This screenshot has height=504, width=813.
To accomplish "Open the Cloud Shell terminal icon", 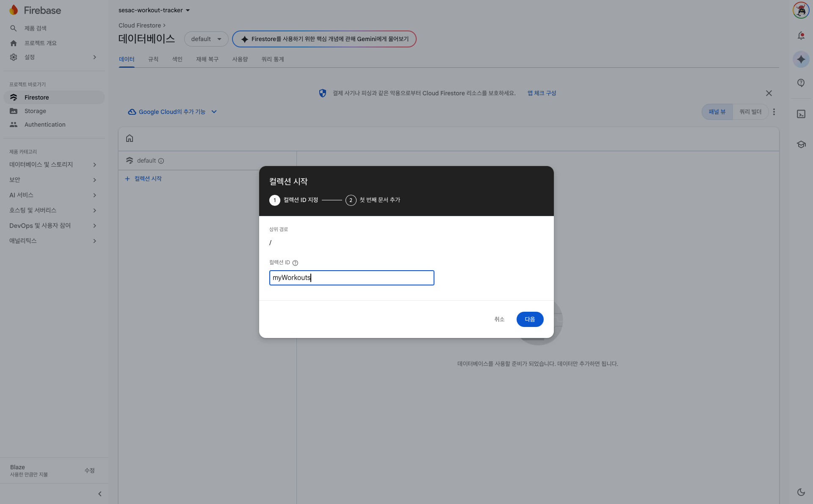I will pyautogui.click(x=801, y=114).
